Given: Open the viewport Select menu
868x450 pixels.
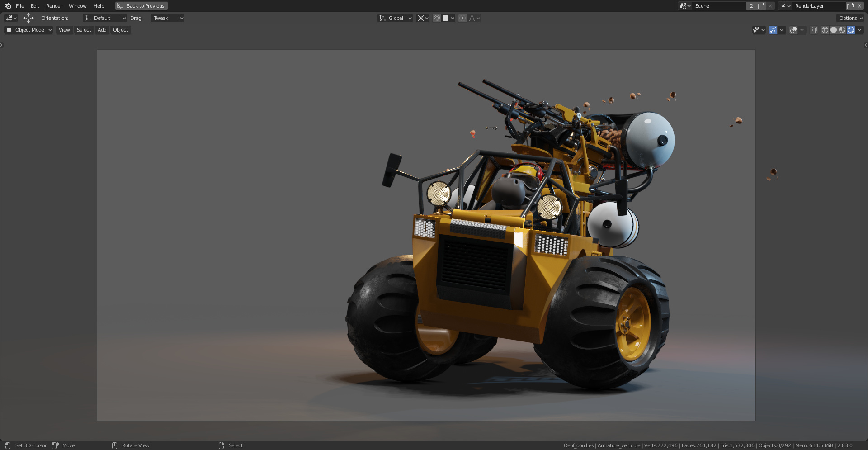Looking at the screenshot, I should click(x=84, y=30).
